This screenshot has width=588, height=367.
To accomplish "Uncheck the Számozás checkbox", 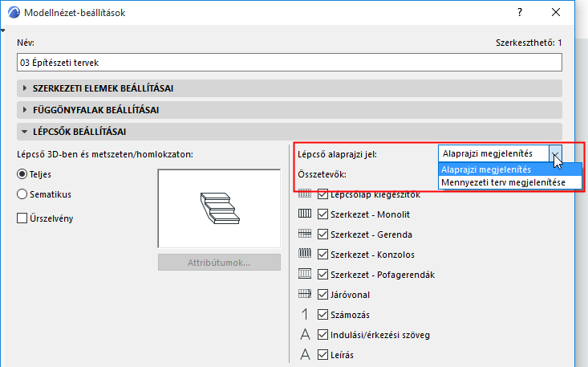I will tap(322, 314).
